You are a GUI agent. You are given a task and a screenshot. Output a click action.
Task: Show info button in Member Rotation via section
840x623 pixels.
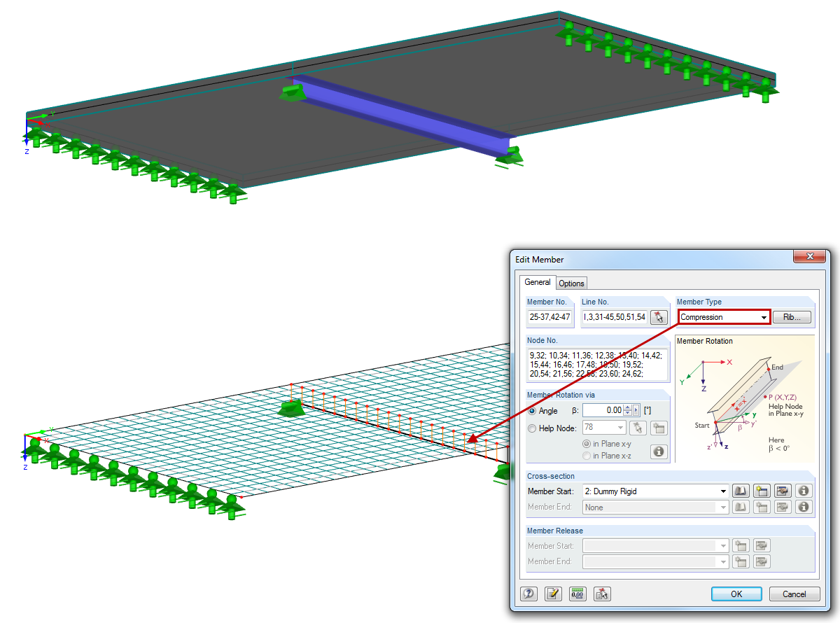click(659, 451)
